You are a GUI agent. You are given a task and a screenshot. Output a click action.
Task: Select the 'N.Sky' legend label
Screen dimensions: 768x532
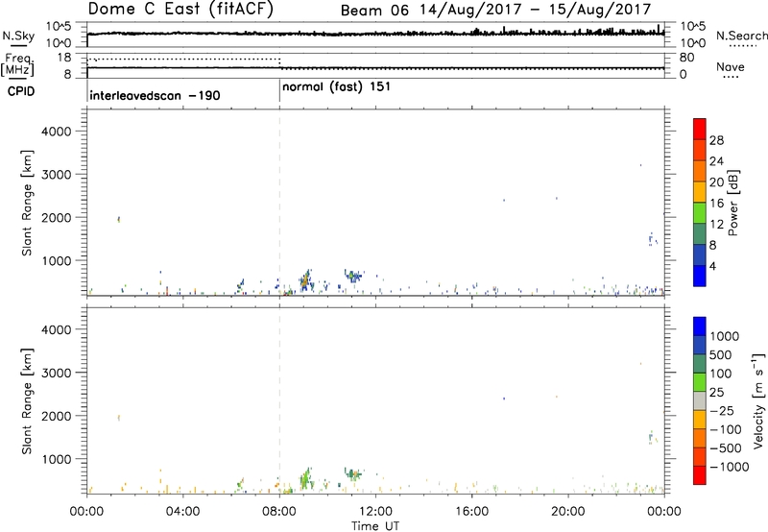[18, 36]
